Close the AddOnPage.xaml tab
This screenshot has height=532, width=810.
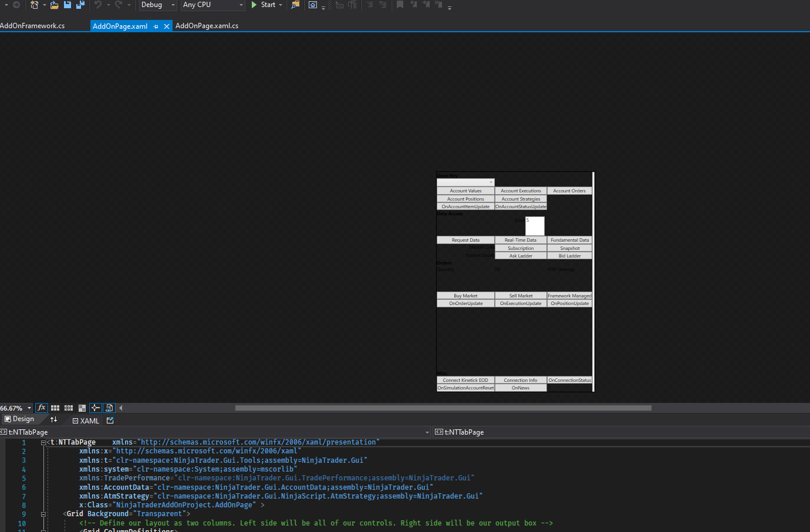click(167, 26)
